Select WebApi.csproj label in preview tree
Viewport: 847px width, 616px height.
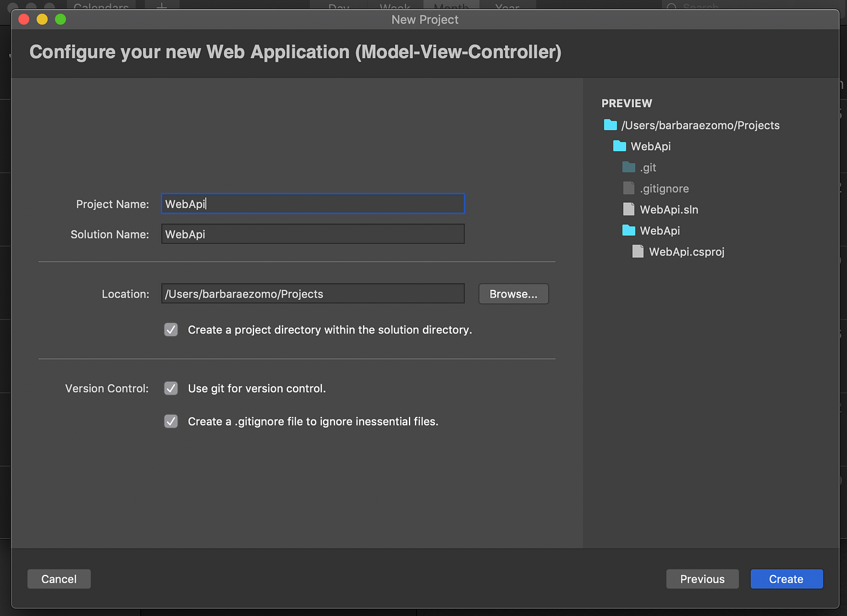687,252
